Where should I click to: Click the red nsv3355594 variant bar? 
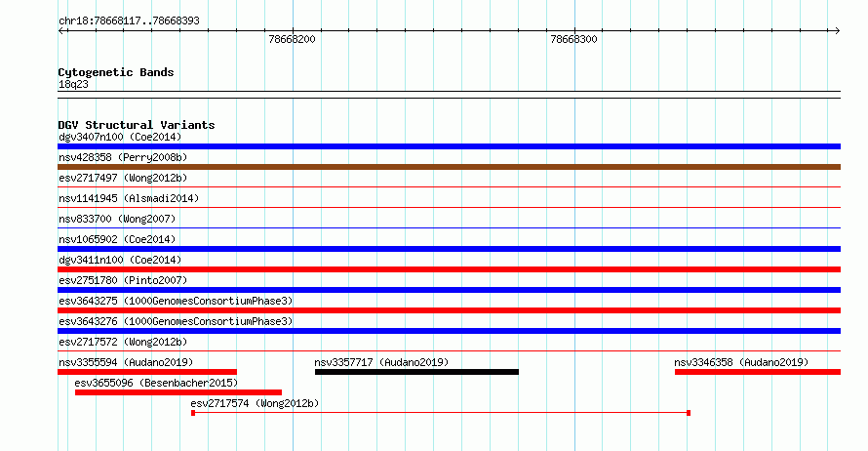[147, 372]
